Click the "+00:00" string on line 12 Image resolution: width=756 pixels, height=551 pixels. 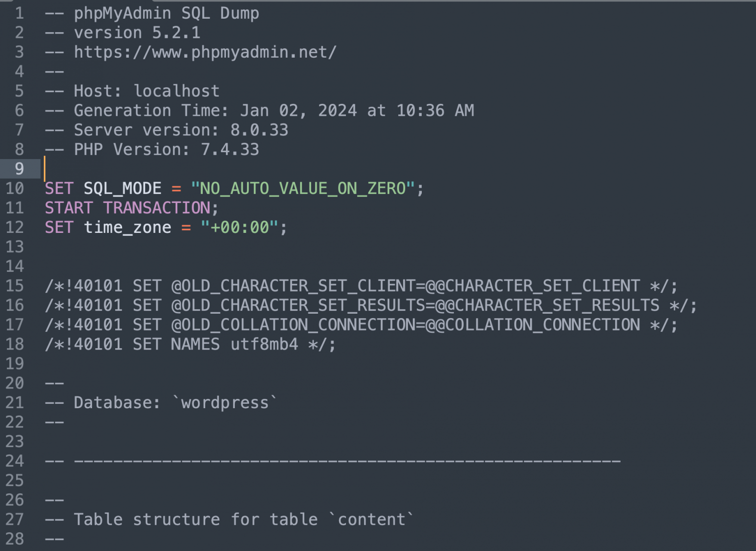[240, 227]
